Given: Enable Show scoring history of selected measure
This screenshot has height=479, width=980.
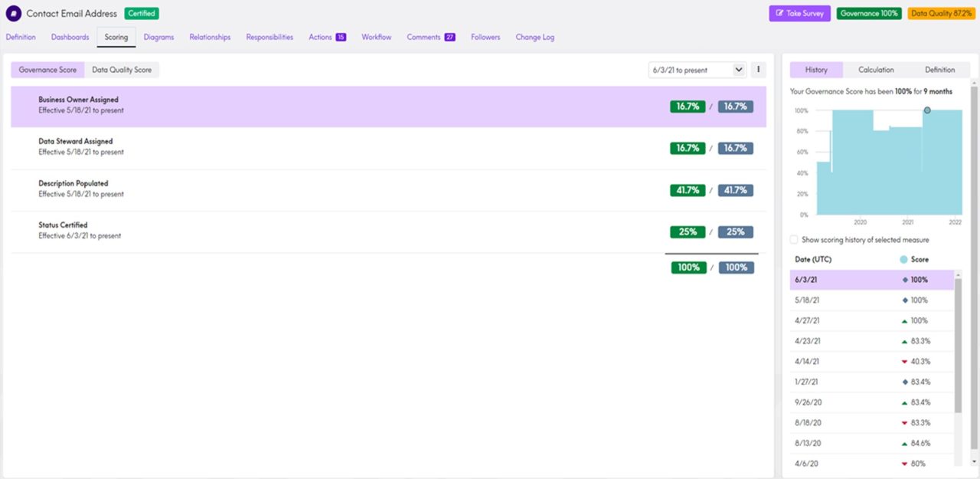Looking at the screenshot, I should click(x=795, y=240).
